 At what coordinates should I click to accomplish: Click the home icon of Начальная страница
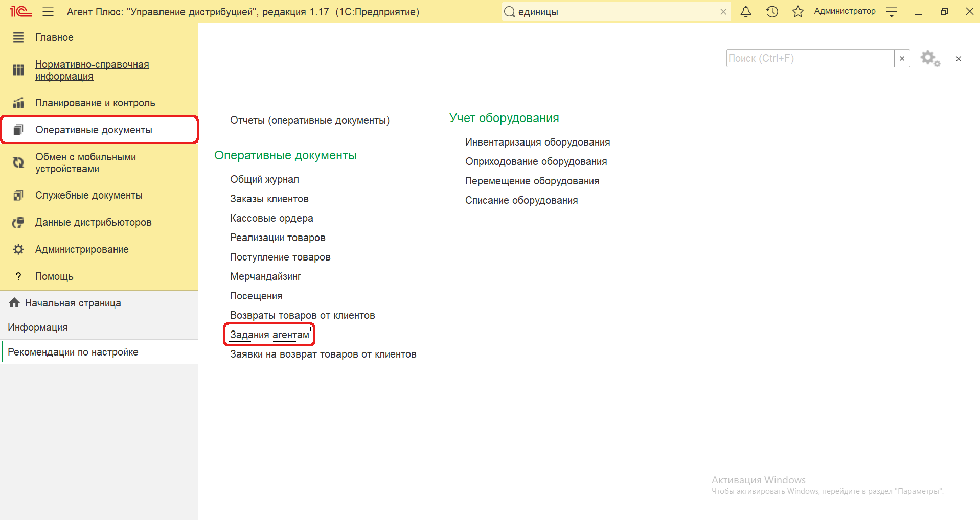click(x=14, y=302)
